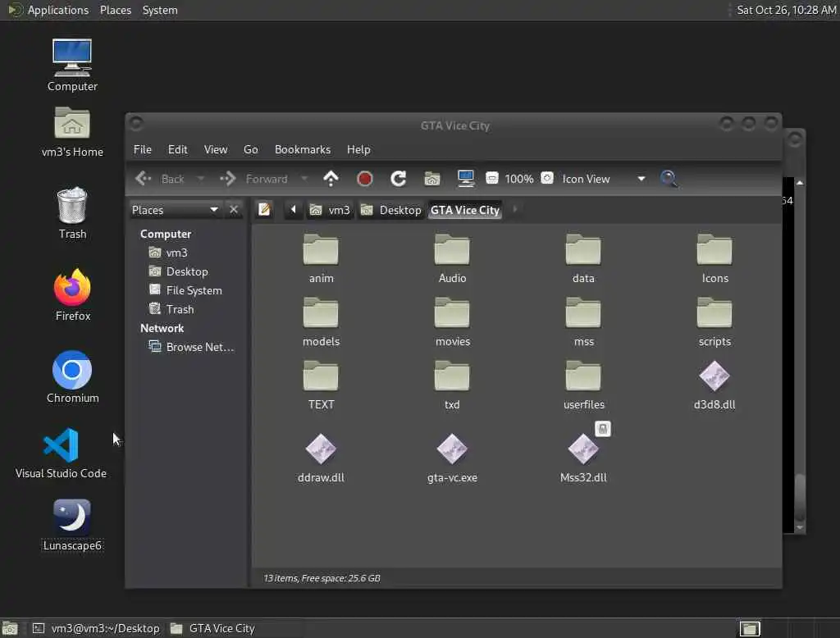The image size is (840, 638).
Task: Open the Bookmarks menu
Action: coord(303,149)
